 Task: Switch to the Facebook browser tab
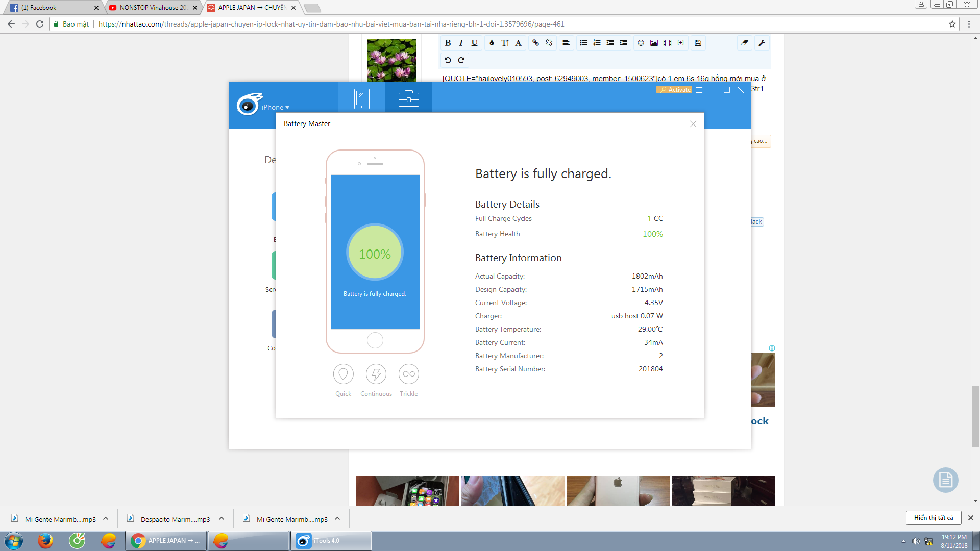(x=51, y=8)
